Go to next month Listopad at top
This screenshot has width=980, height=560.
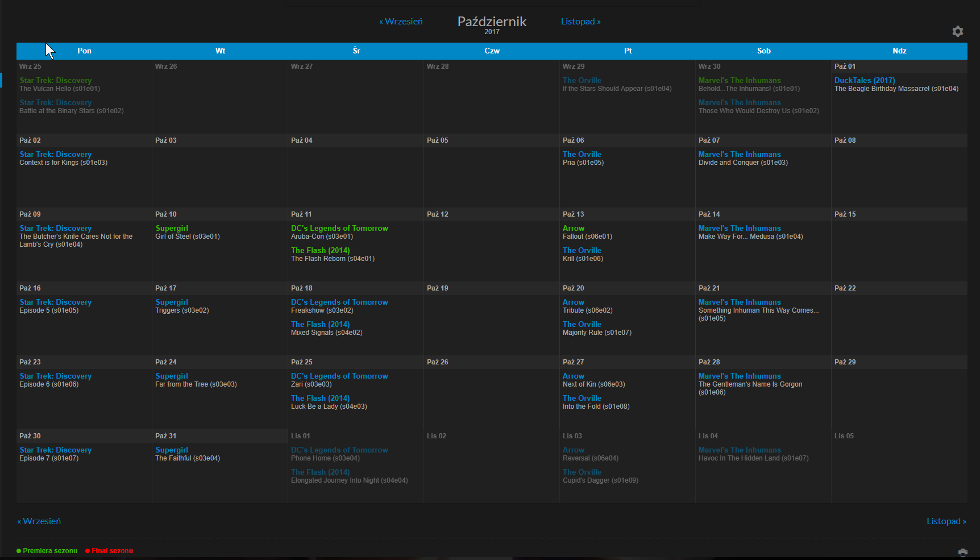[580, 22]
